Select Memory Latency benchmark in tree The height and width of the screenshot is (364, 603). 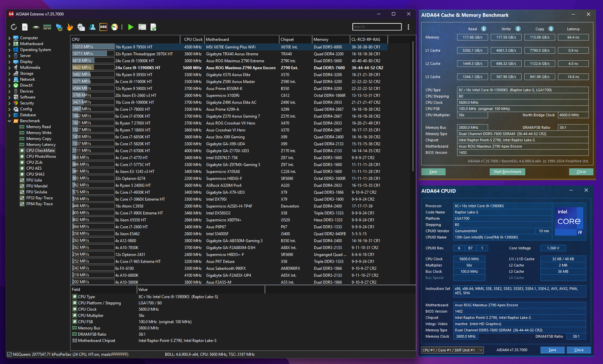point(41,145)
